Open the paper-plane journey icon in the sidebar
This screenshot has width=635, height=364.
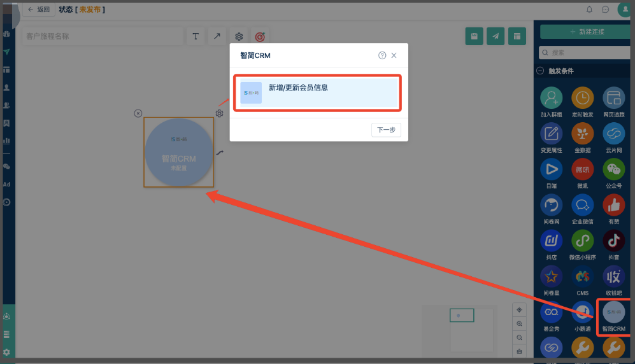pyautogui.click(x=6, y=52)
